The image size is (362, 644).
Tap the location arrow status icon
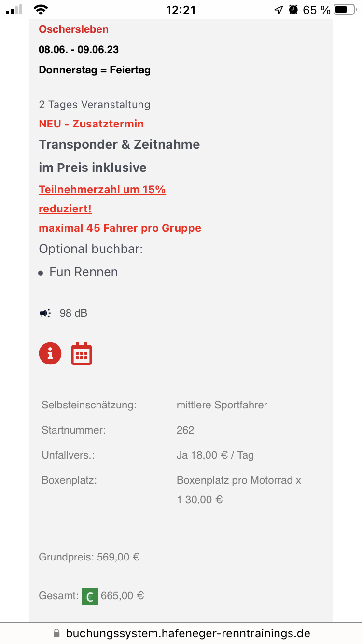pos(278,10)
